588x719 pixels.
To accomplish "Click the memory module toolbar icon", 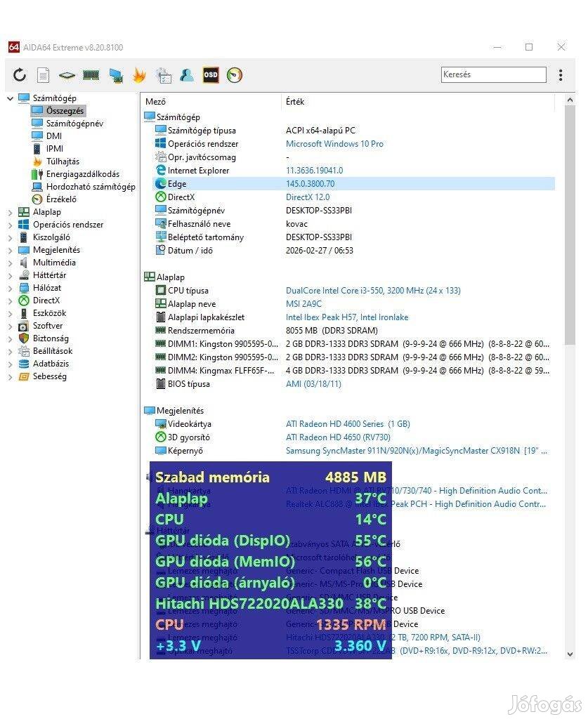I will coord(91,75).
